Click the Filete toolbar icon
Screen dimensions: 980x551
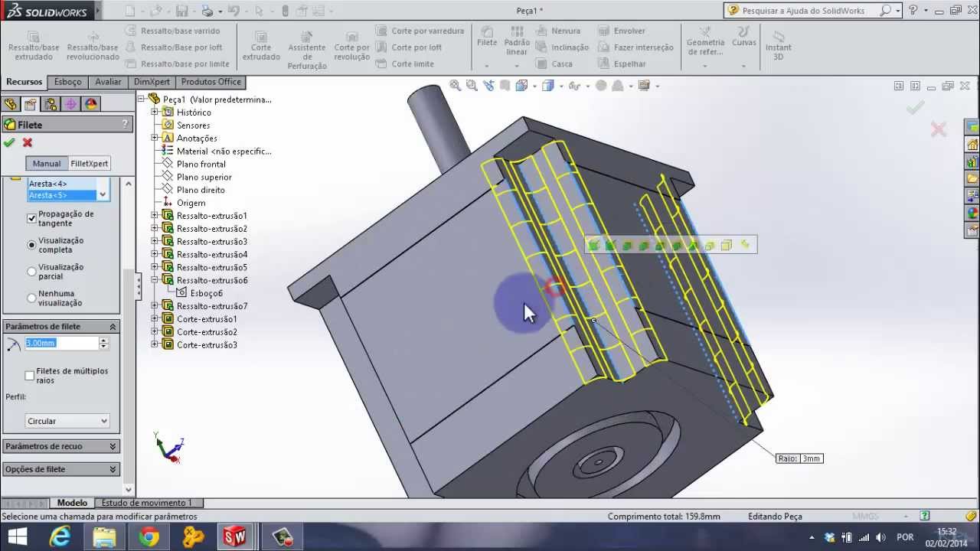pos(487,37)
